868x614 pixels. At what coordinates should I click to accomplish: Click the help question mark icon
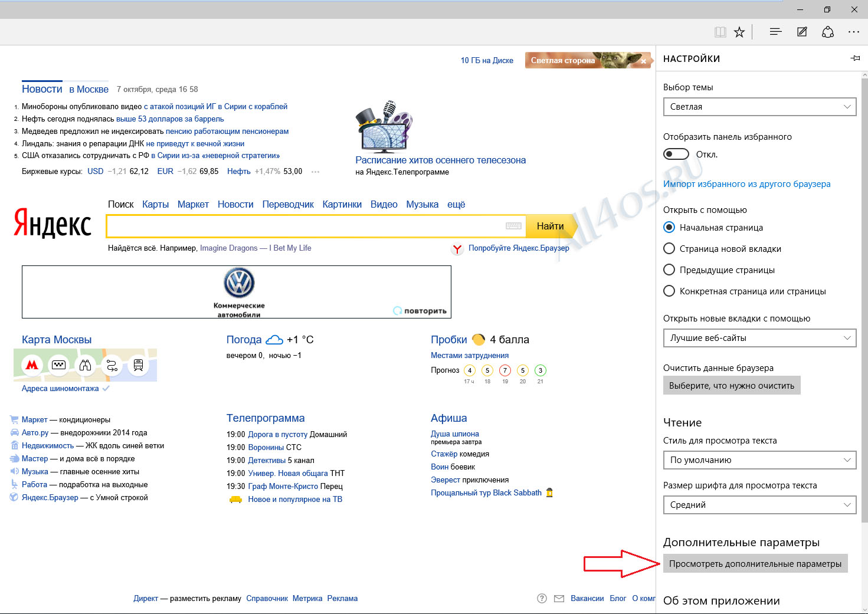click(x=542, y=598)
